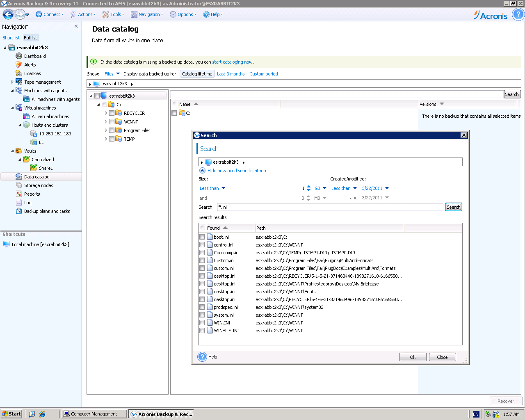Expand the TEMP folder in tree

point(106,139)
